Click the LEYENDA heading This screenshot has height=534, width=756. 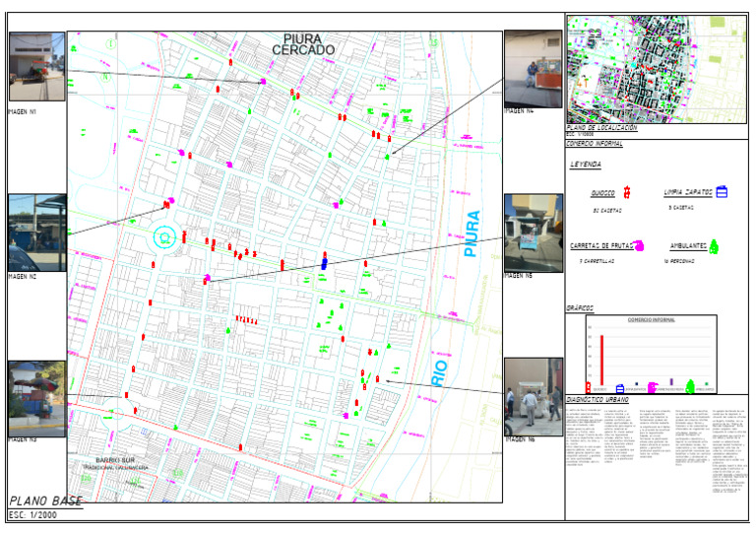[586, 165]
